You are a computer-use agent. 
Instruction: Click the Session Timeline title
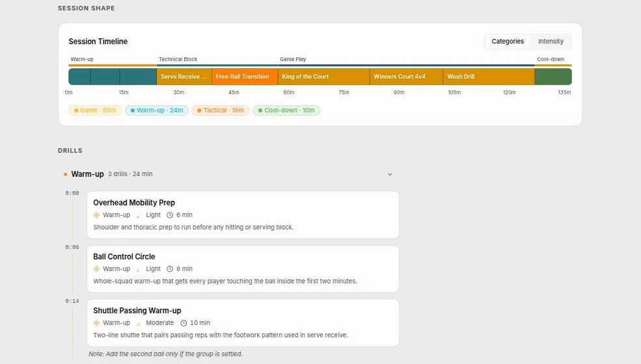click(x=98, y=41)
